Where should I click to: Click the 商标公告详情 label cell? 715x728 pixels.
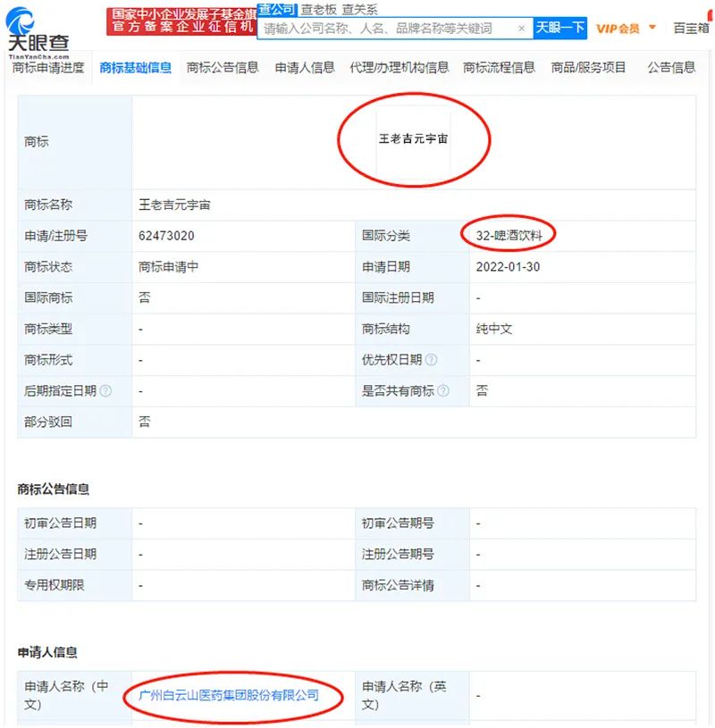click(x=413, y=585)
